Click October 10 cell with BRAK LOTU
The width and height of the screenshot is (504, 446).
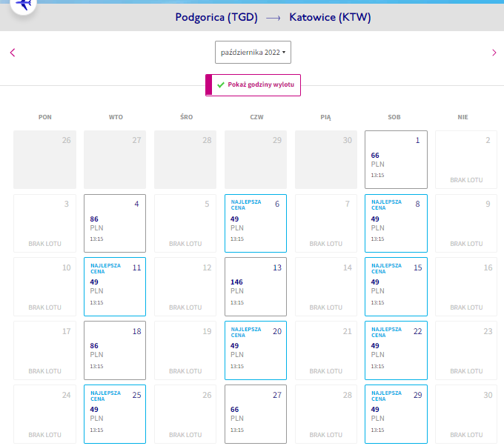coord(44,287)
